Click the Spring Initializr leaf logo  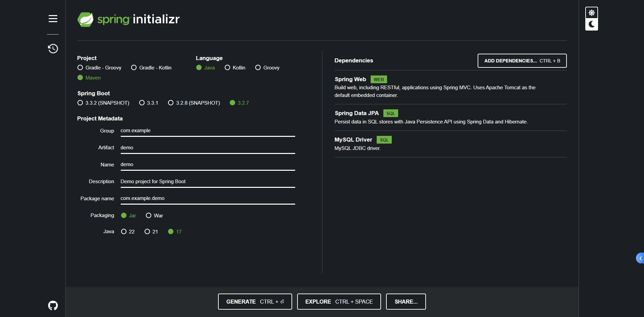pos(86,19)
